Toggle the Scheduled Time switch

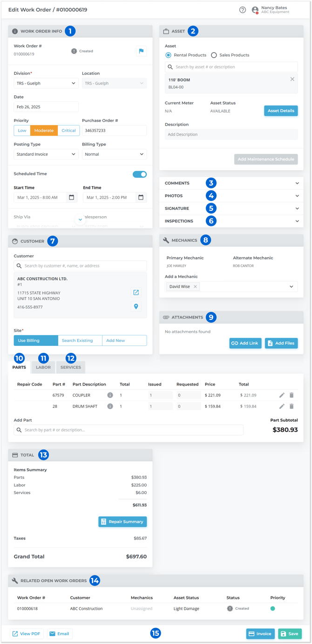pos(140,174)
